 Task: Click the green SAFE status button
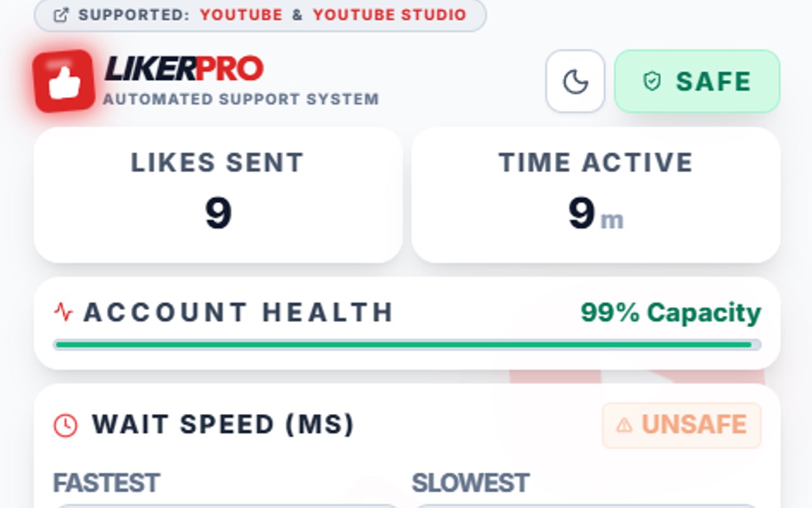tap(697, 81)
